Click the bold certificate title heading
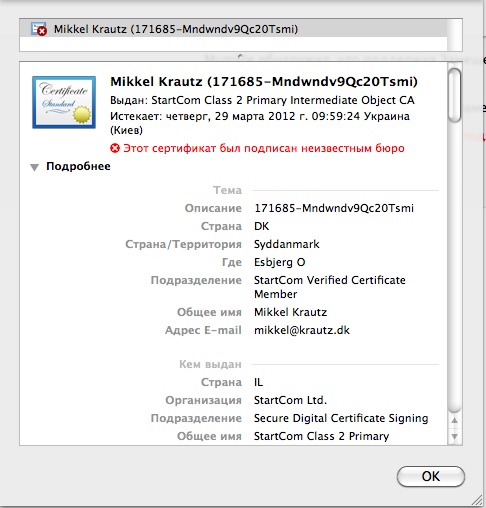 [x=264, y=81]
